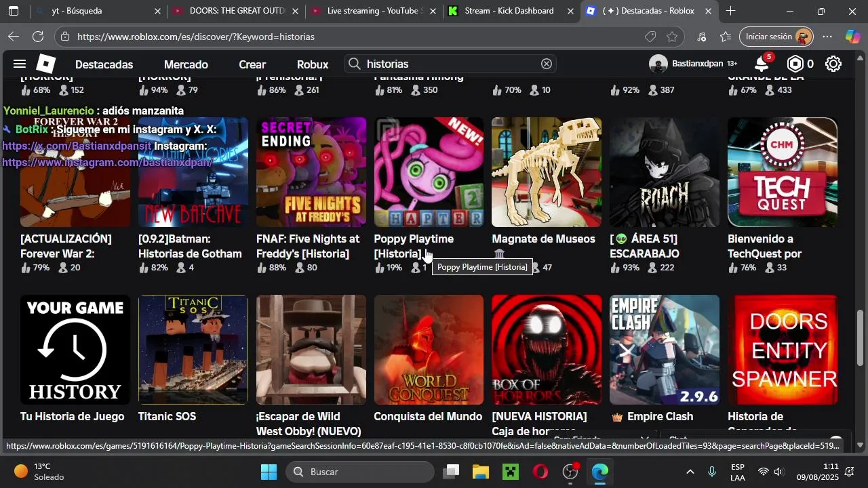Viewport: 868px width, 488px height.
Task: Show hidden system tray icons
Action: tap(690, 472)
